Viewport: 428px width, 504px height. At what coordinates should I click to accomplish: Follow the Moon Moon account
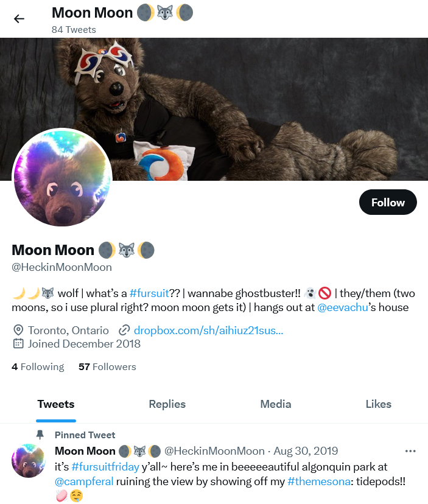(388, 202)
